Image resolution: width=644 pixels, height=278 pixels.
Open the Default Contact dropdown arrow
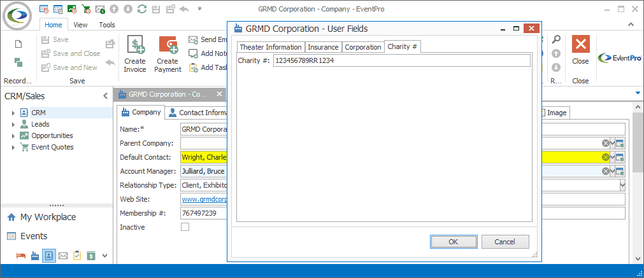(x=612, y=157)
